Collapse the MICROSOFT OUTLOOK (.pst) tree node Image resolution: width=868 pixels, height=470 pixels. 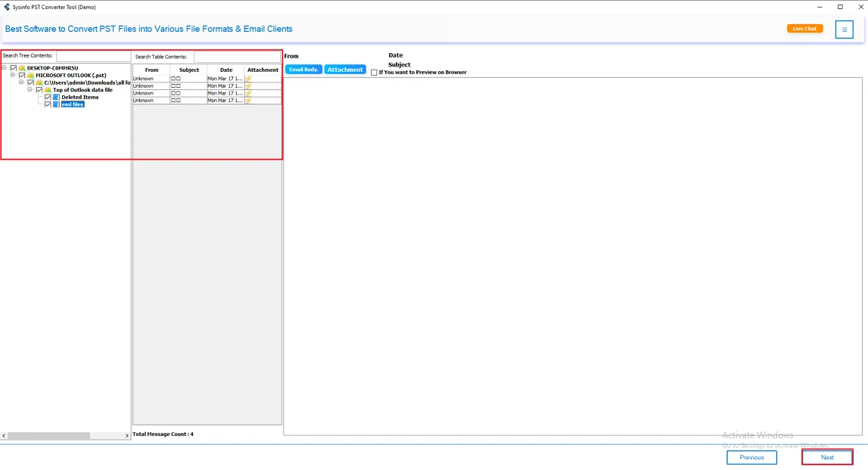tap(13, 75)
